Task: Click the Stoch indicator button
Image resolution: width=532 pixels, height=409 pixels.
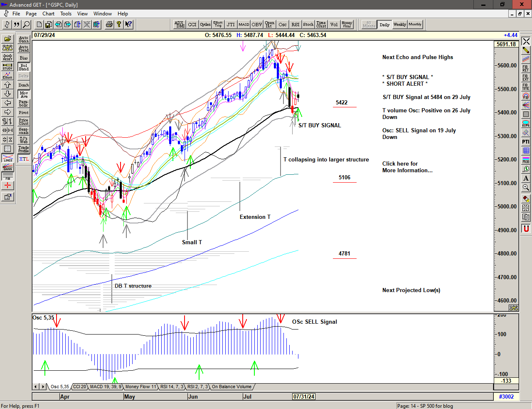Action: [x=308, y=25]
